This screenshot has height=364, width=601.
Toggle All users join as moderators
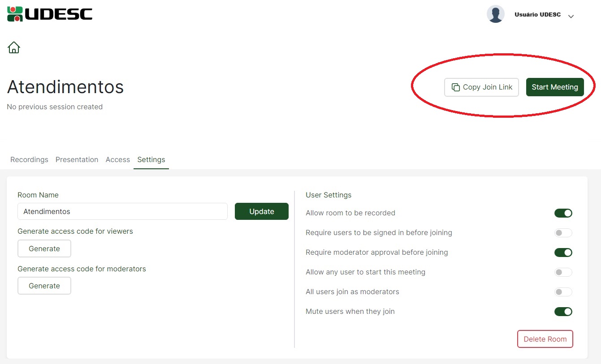point(563,292)
